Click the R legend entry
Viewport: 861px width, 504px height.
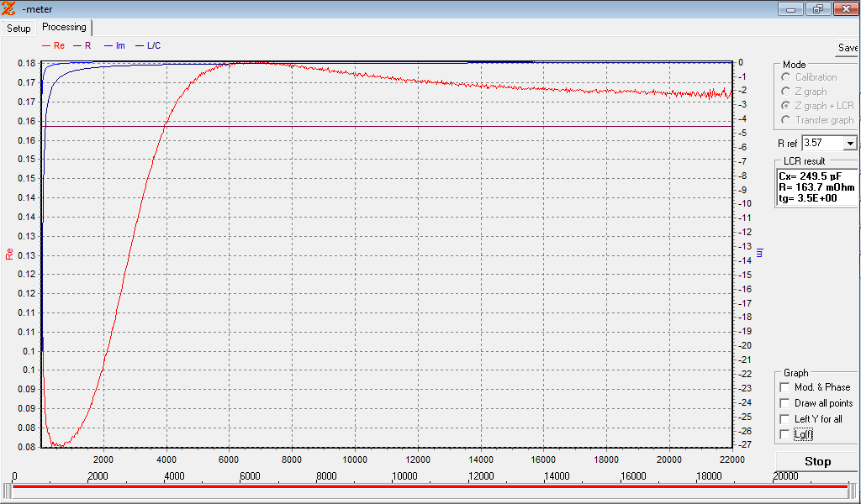point(82,46)
